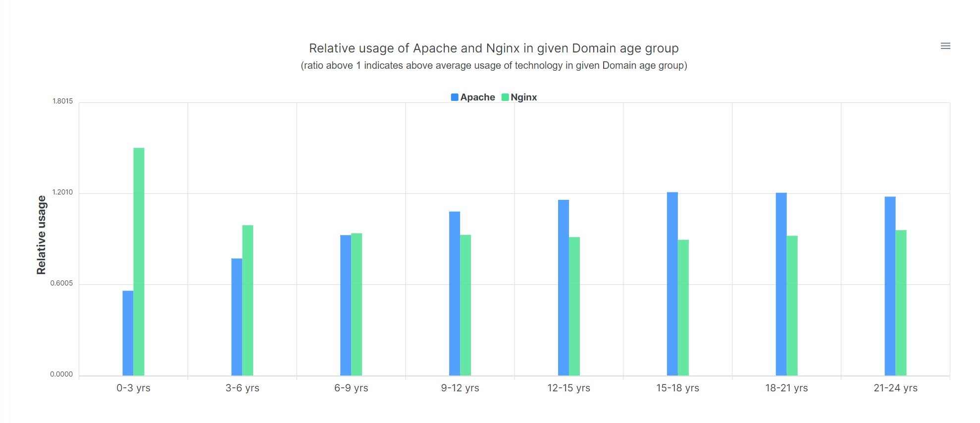Select the Nginx bar for 15-18 yrs

pyautogui.click(x=683, y=308)
